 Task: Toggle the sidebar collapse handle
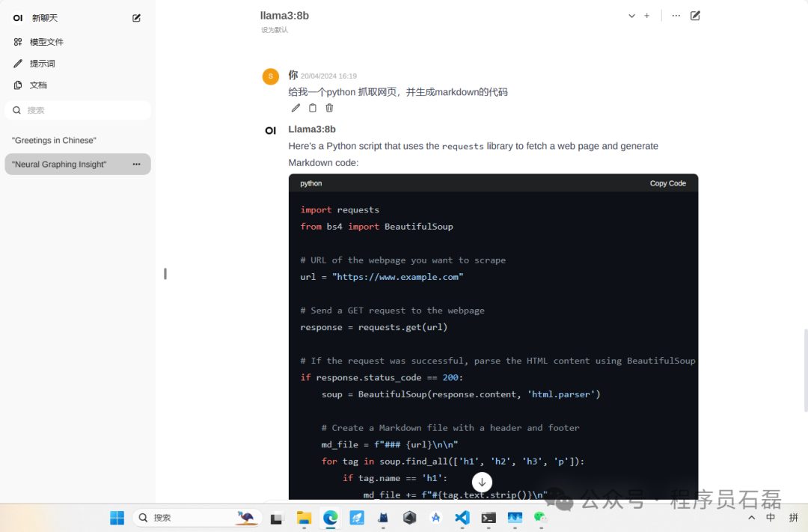[x=165, y=274]
